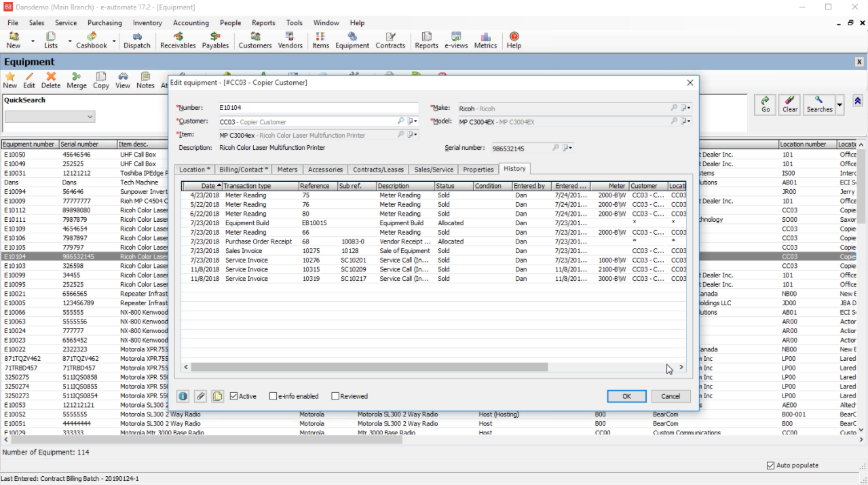Click the Receivables toolbar icon

point(178,40)
